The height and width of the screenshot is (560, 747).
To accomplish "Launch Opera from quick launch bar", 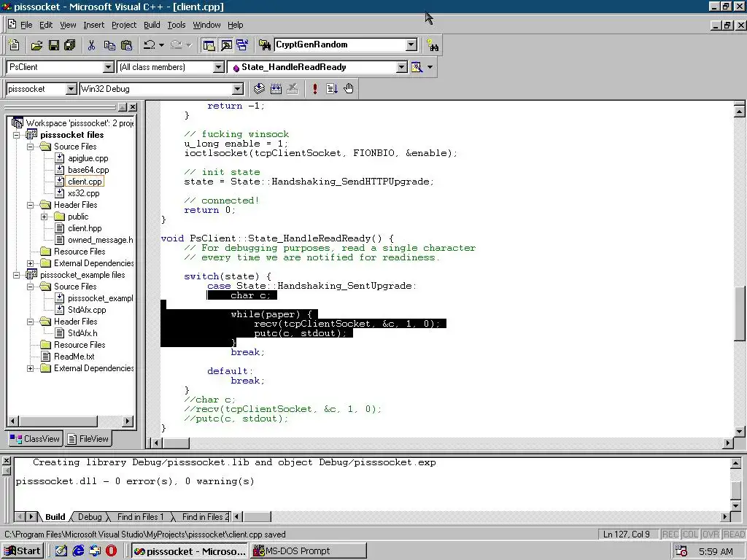I will (111, 551).
